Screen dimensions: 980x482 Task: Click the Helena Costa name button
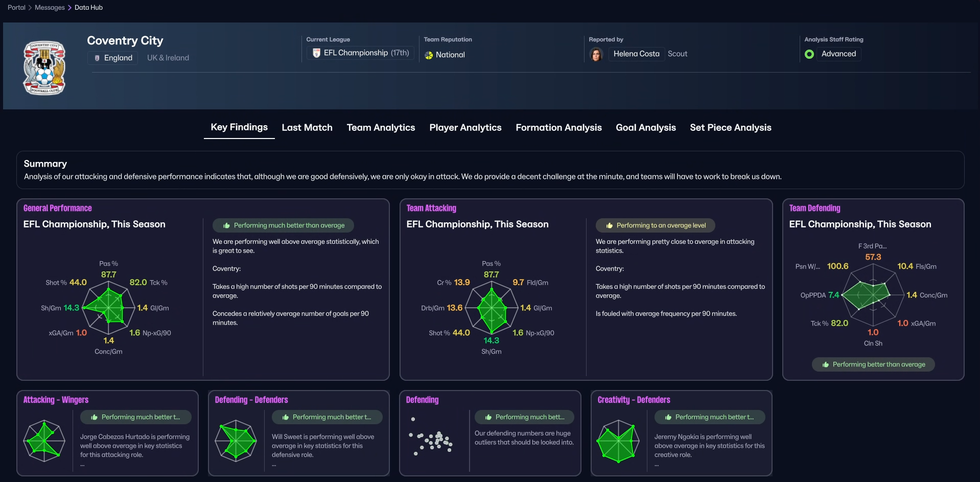coord(636,54)
